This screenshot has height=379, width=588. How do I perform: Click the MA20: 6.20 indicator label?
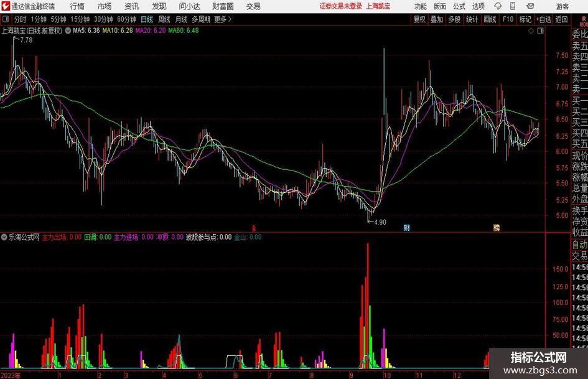[151, 30]
